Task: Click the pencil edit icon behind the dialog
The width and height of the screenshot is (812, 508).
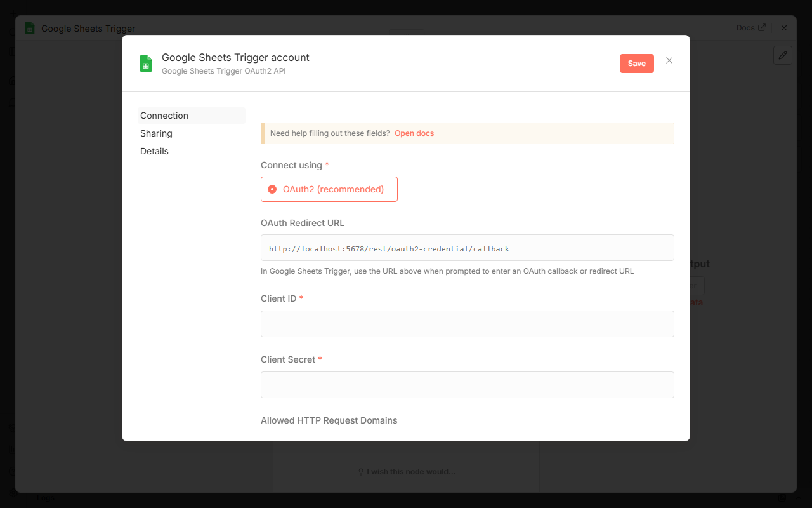Action: pyautogui.click(x=783, y=55)
